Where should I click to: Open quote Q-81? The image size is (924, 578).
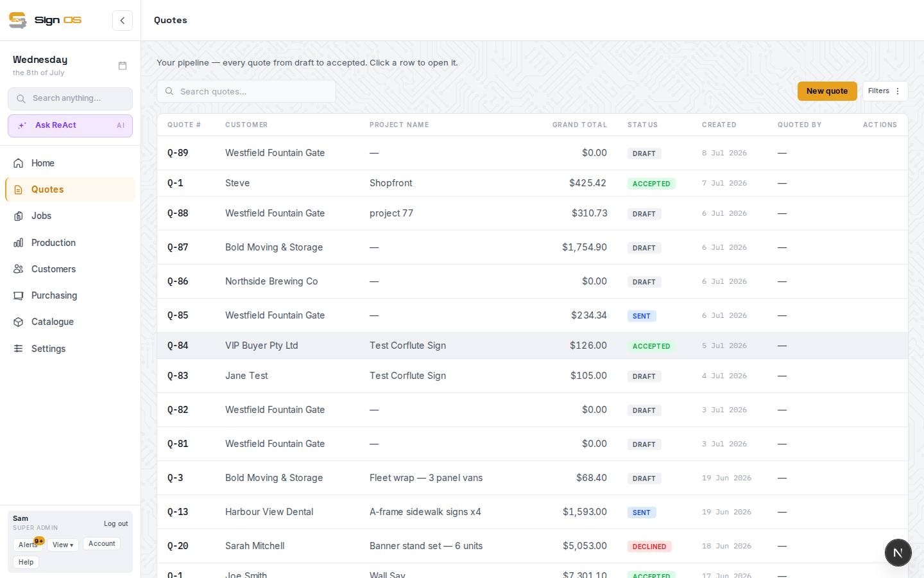[x=533, y=444]
